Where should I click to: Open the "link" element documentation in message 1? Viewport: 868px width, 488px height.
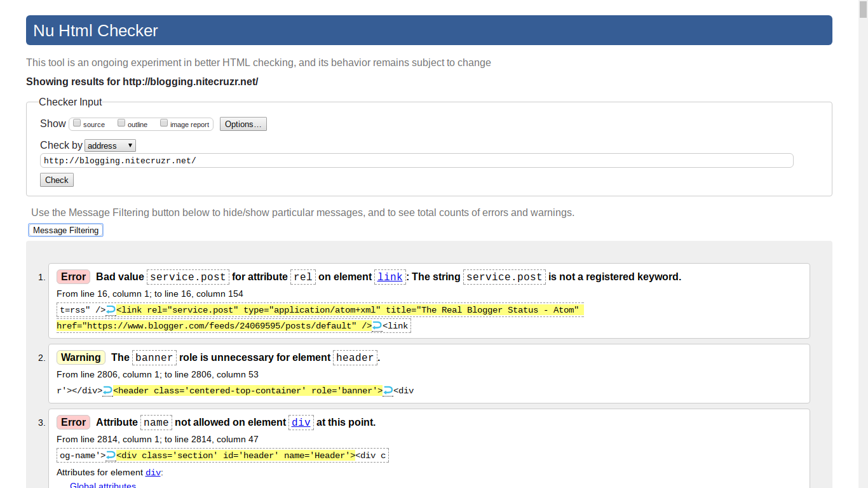(390, 276)
